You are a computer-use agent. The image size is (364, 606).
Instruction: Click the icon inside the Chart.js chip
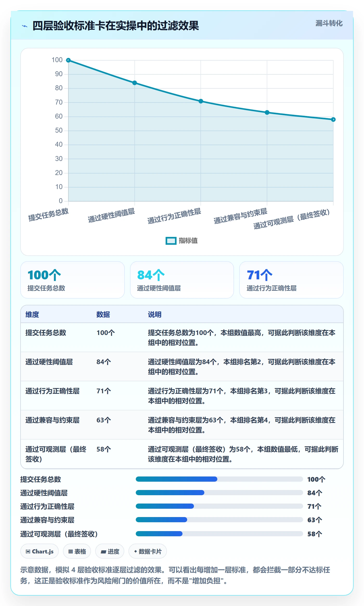pos(28,552)
